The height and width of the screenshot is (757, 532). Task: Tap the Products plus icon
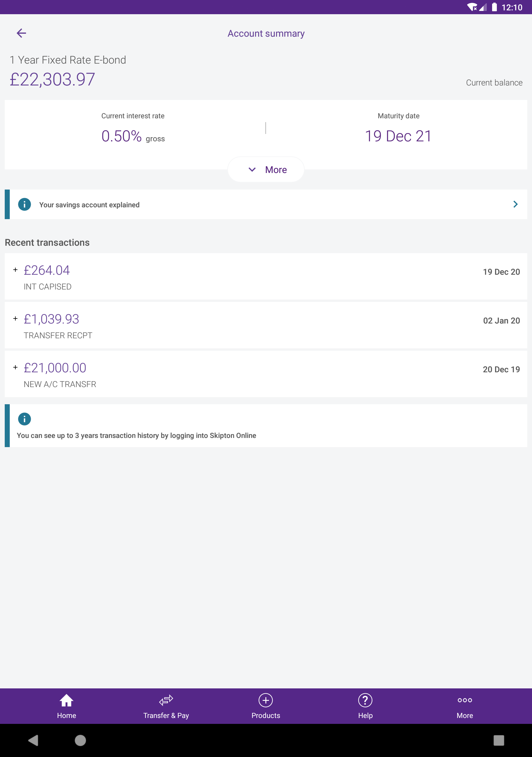[266, 700]
